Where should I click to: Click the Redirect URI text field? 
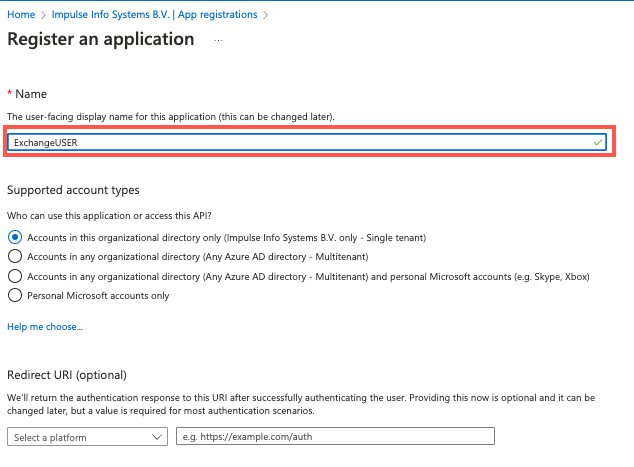tap(335, 436)
